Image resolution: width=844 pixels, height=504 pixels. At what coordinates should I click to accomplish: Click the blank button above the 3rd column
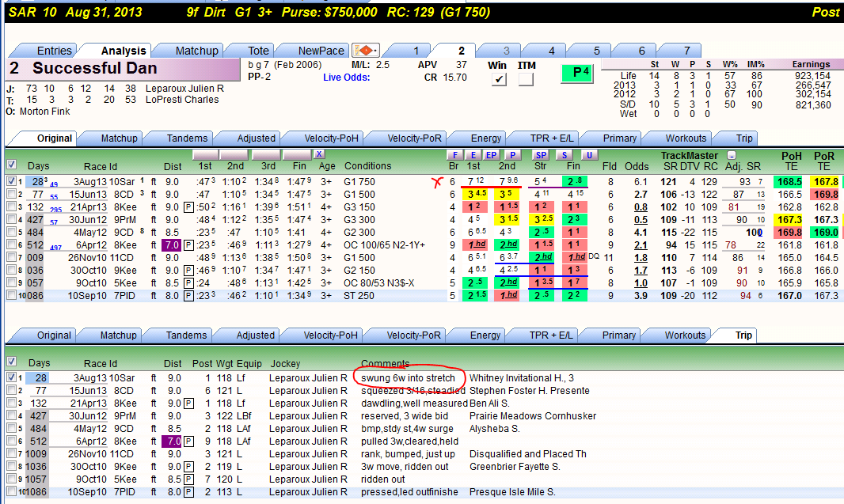pyautogui.click(x=268, y=154)
